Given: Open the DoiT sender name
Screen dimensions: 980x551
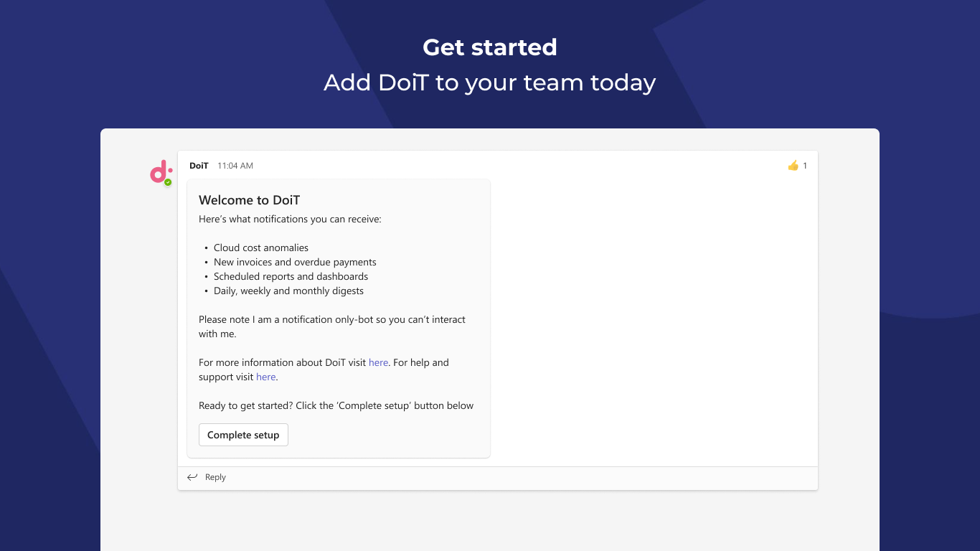Looking at the screenshot, I should click(199, 166).
